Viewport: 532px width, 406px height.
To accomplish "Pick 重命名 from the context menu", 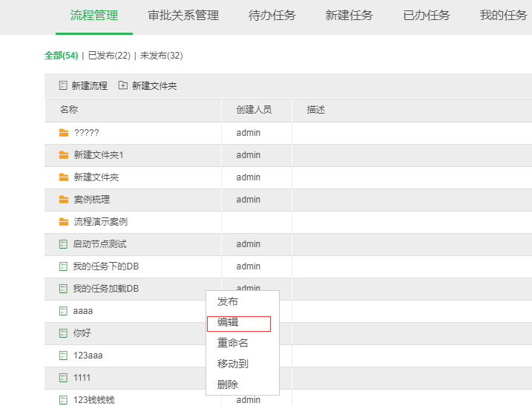I will point(232,343).
